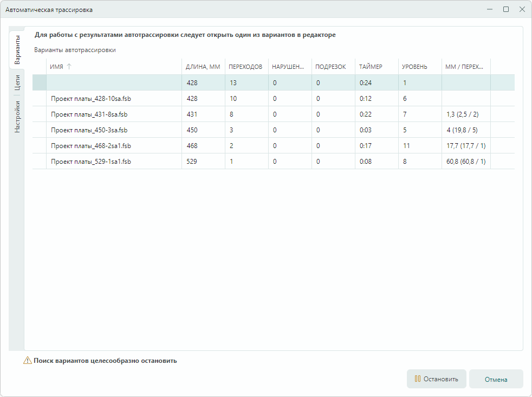Choose variant Проект платы_450-3sa.fsb
The width and height of the screenshot is (532, 397).
coord(89,130)
